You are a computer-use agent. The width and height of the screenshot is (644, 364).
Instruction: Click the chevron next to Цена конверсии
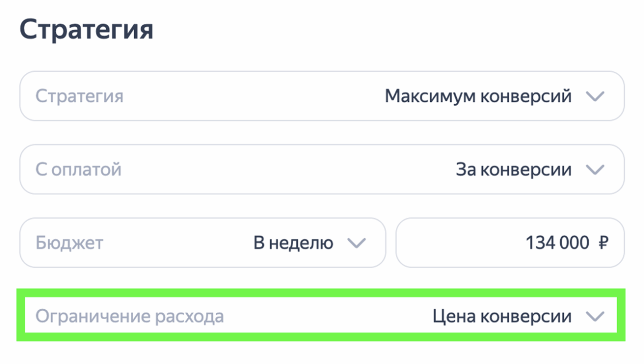[595, 316]
